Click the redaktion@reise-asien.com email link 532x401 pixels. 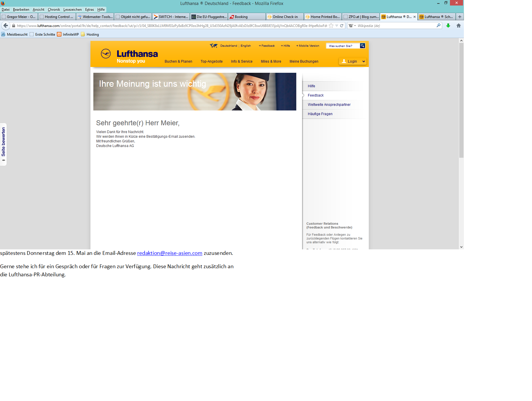[170, 253]
